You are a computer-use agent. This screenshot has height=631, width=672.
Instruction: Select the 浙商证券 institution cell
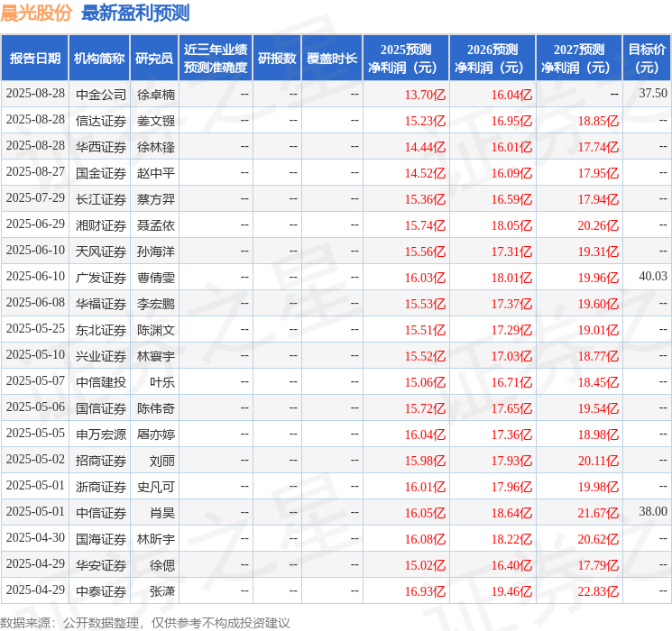tap(101, 486)
